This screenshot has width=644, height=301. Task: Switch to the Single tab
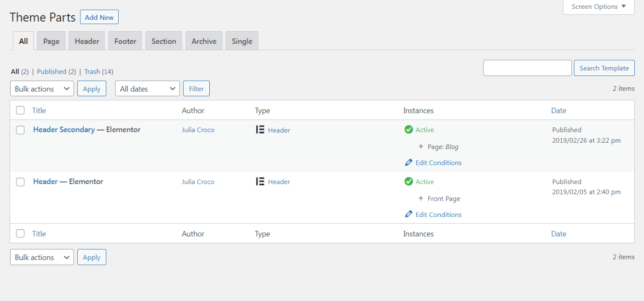click(x=242, y=41)
